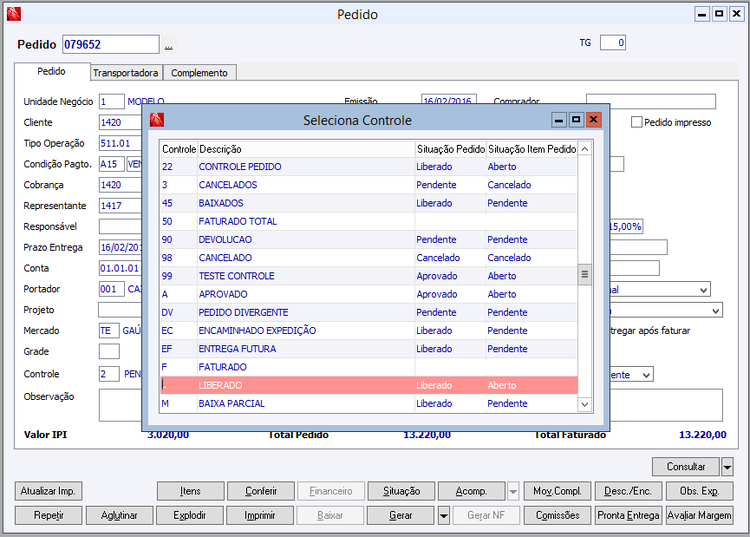Close the Seleciona Controle dialog
The width and height of the screenshot is (750, 537).
click(x=594, y=120)
